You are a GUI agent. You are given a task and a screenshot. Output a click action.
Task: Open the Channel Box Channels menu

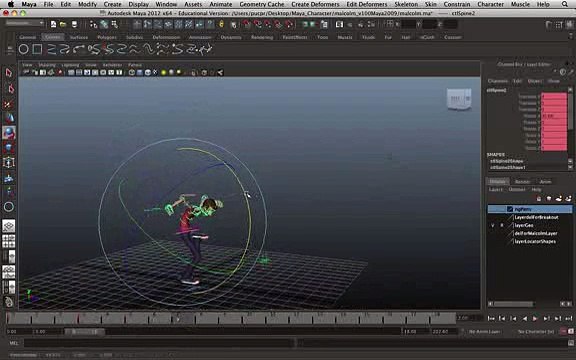tap(498, 81)
